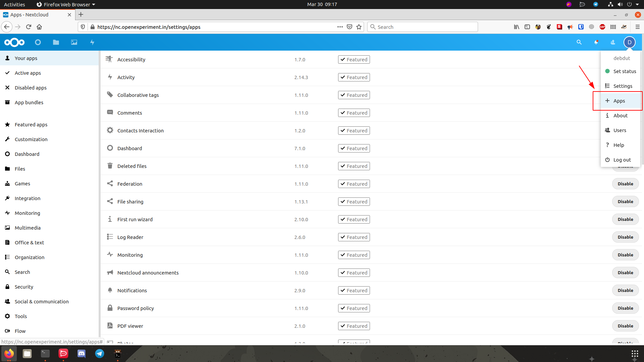Open a new browser tab
Screen dimensions: 644x362
coord(81,14)
